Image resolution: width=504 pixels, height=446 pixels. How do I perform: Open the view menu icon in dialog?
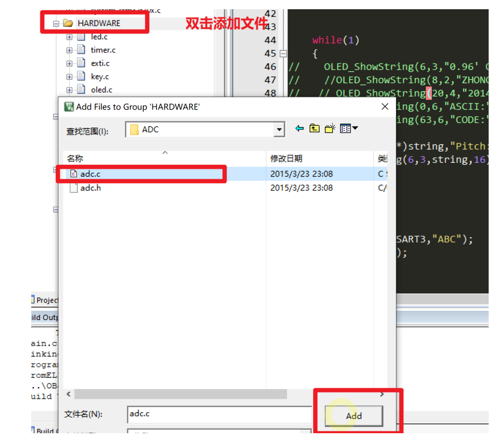pyautogui.click(x=345, y=129)
